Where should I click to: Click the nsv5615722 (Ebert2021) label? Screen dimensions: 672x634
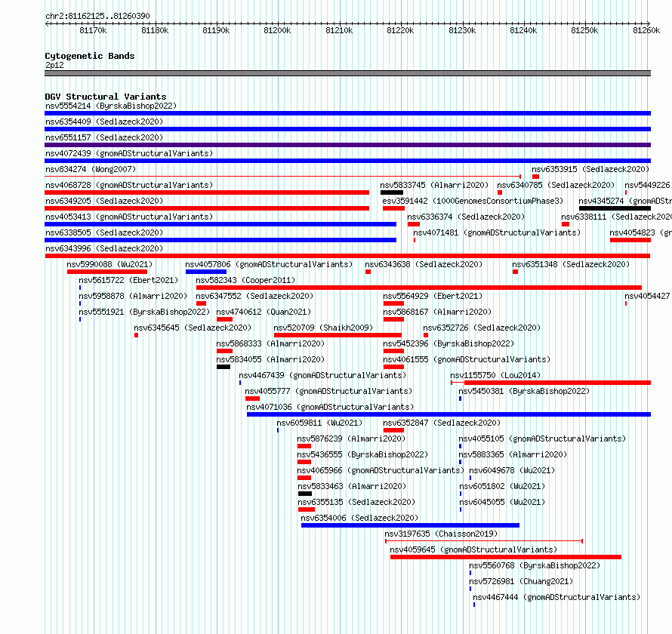tap(128, 280)
